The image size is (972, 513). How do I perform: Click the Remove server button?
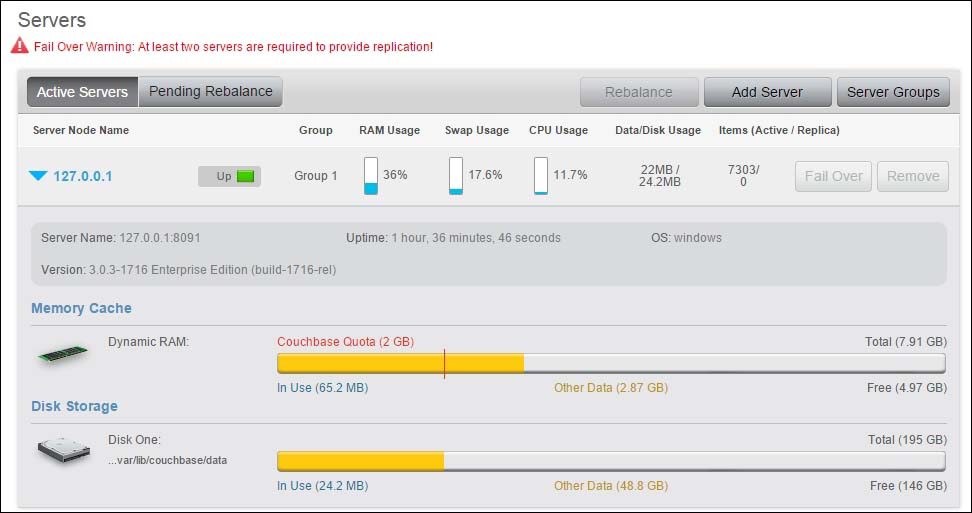(912, 176)
